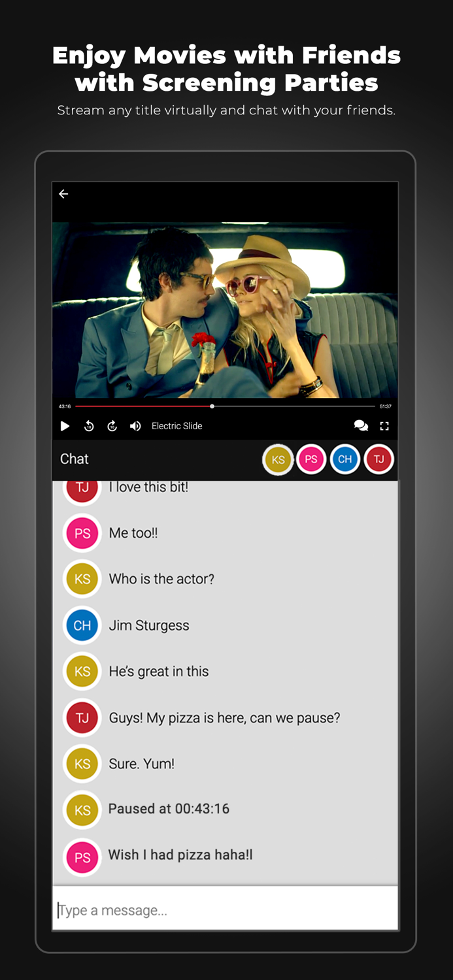Image resolution: width=453 pixels, height=980 pixels.
Task: Click elapsed time 43:16 label
Action: pyautogui.click(x=65, y=406)
